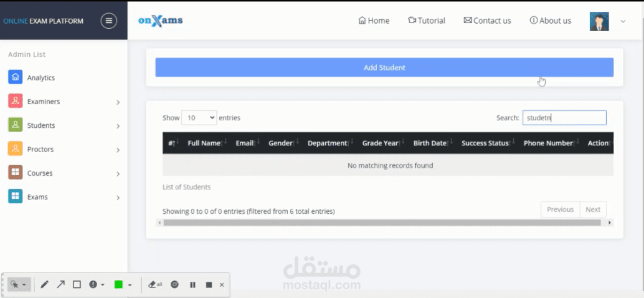The height and width of the screenshot is (298, 644).
Task: Click the hamburger menu toggle icon
Action: (x=109, y=21)
